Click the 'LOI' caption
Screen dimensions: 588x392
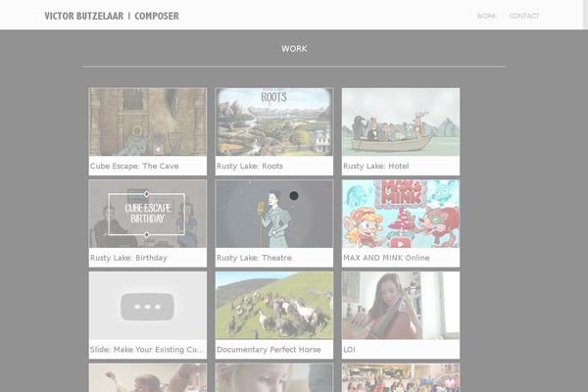(x=349, y=349)
